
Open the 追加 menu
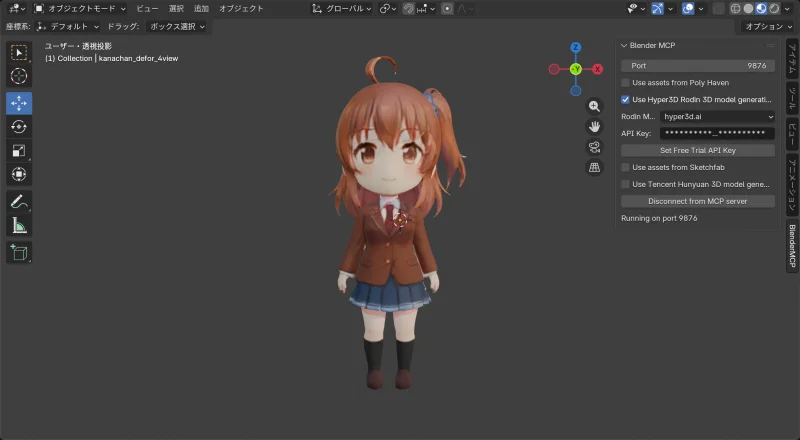pyautogui.click(x=201, y=8)
